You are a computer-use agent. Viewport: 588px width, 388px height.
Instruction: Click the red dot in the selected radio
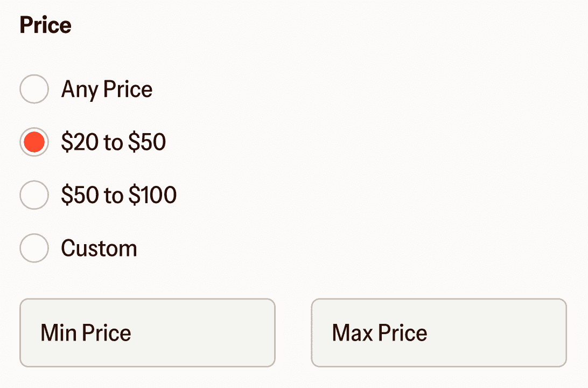pos(34,142)
